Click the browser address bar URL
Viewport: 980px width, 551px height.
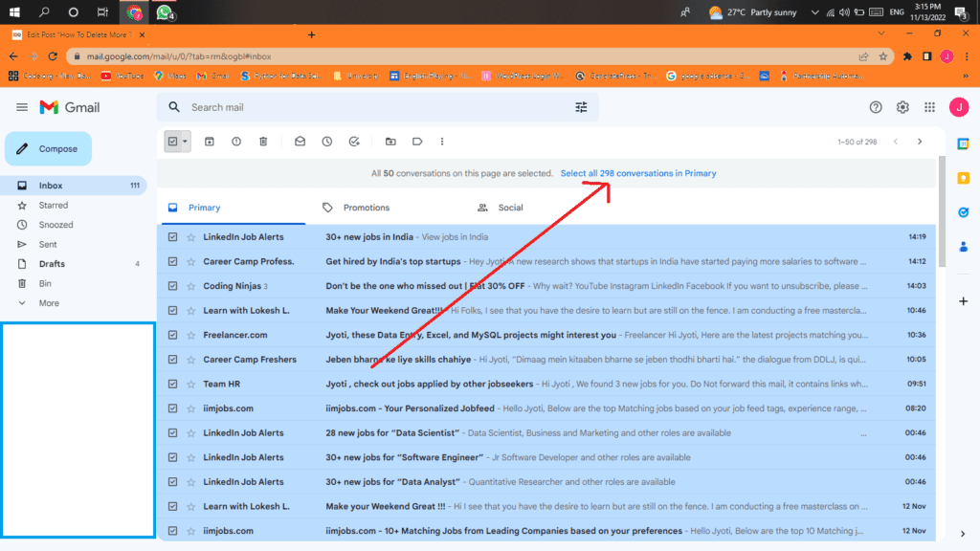coord(179,56)
